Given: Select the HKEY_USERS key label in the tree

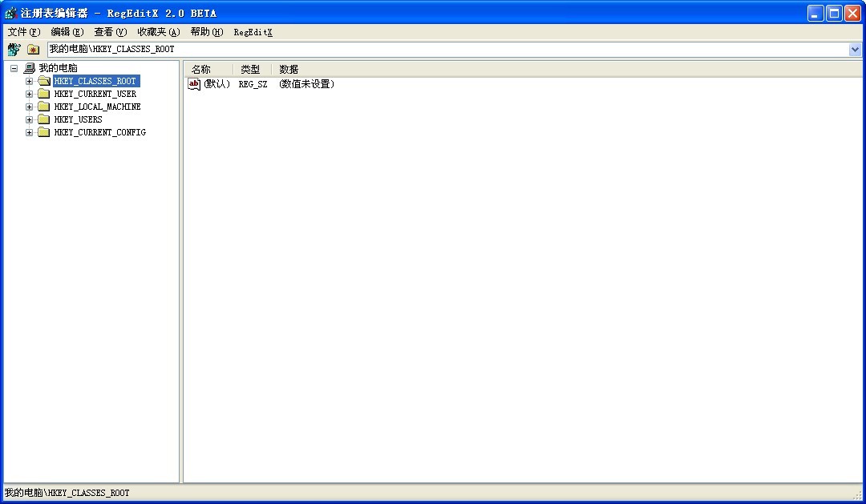Looking at the screenshot, I should tap(78, 119).
